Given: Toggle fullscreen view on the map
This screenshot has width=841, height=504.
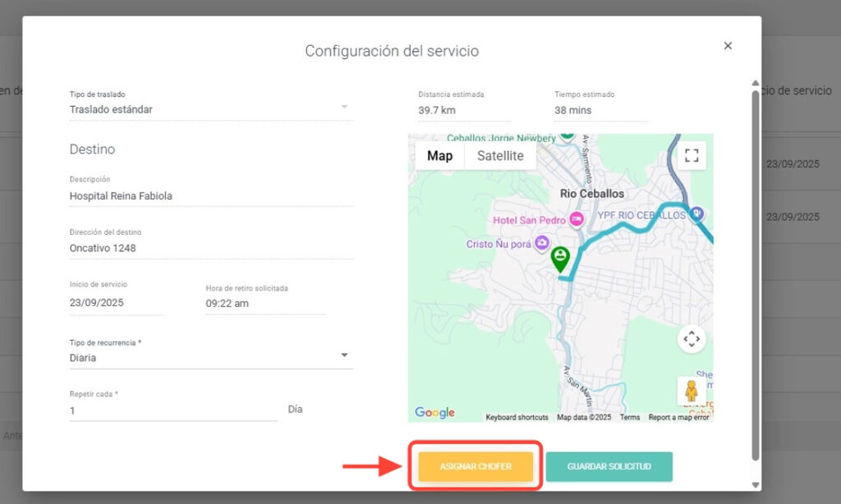Looking at the screenshot, I should [x=692, y=155].
